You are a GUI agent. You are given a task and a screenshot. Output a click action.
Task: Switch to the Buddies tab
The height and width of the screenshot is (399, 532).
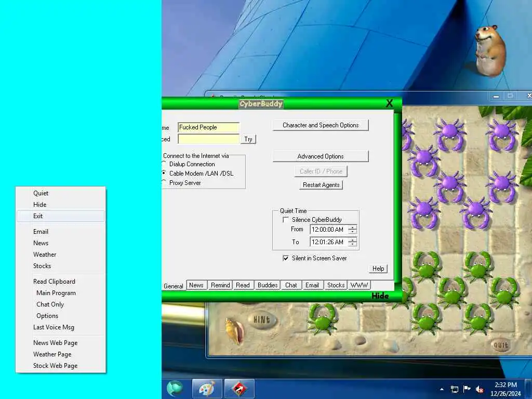point(268,285)
